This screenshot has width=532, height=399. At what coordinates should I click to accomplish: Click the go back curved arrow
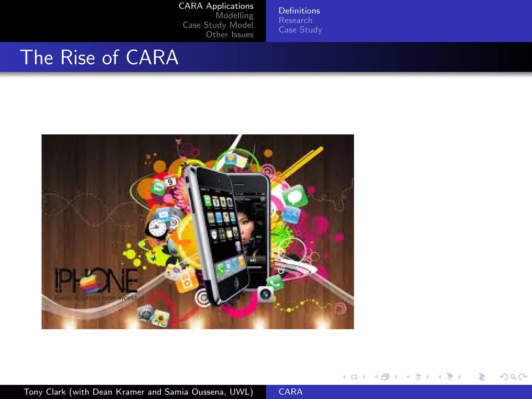tap(504, 377)
